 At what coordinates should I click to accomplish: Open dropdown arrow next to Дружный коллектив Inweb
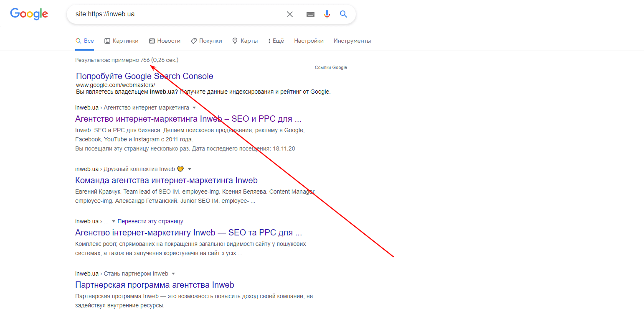pyautogui.click(x=190, y=169)
